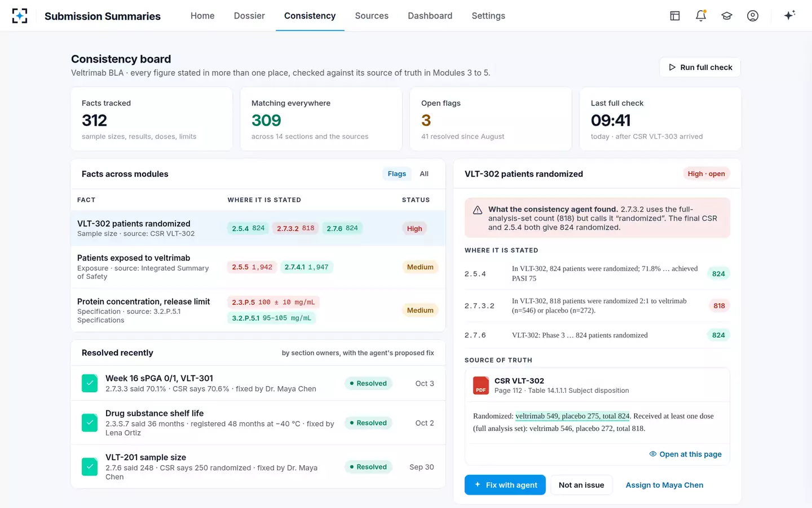
Task: Go to the Home tab
Action: [x=202, y=16]
